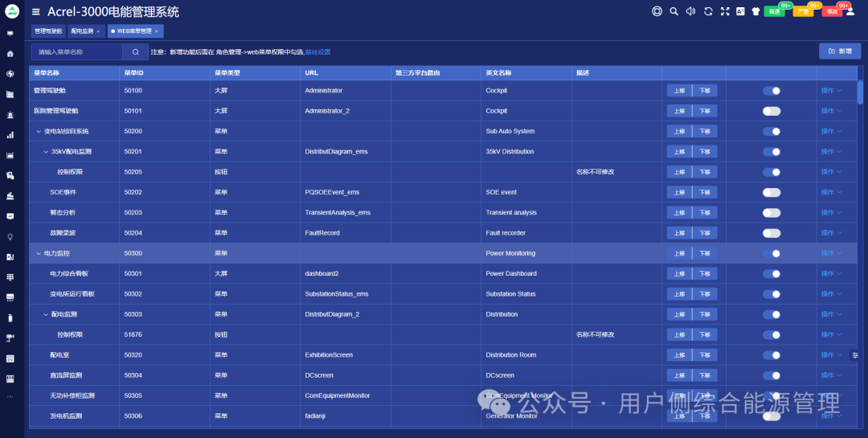Disable the toggle for 管理驾驶舱 row

pos(771,91)
